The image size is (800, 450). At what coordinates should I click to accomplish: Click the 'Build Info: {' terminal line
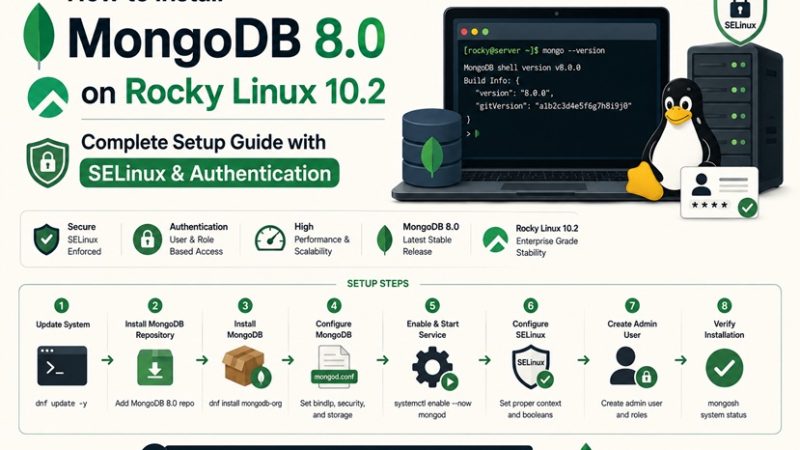[491, 81]
